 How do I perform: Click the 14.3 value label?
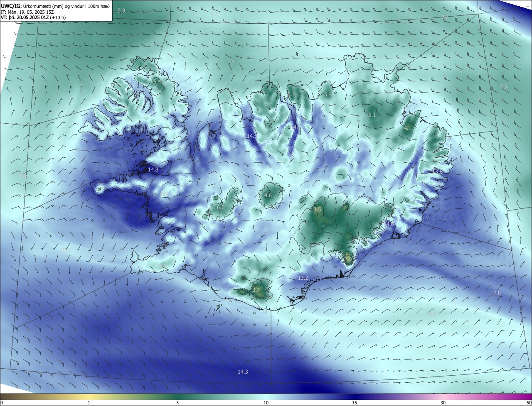(x=243, y=372)
